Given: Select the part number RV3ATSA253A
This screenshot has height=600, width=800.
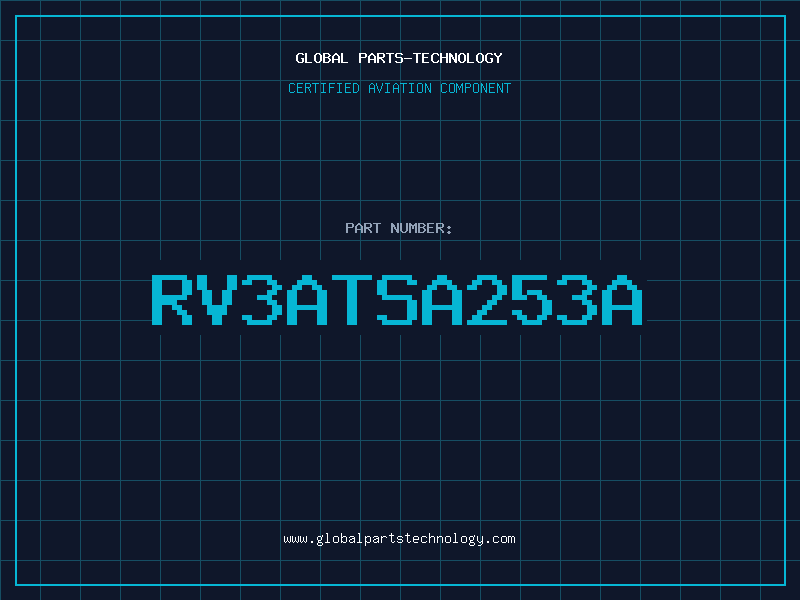Looking at the screenshot, I should point(397,300).
